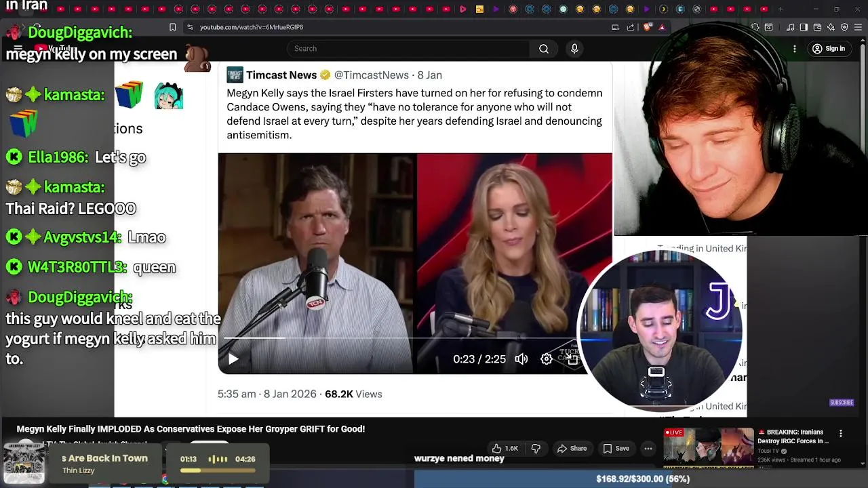Open the Leo AI sparkle icon

click(831, 27)
